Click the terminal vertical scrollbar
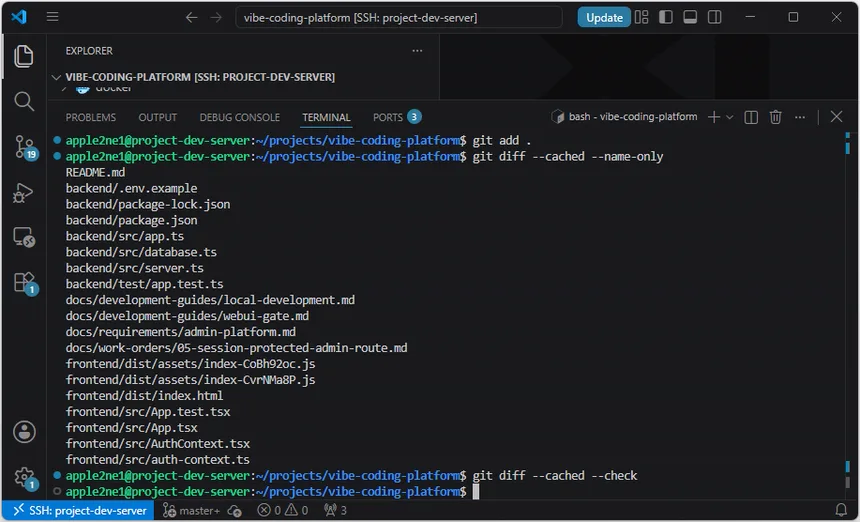Screen dimensions: 860x522 (847, 315)
